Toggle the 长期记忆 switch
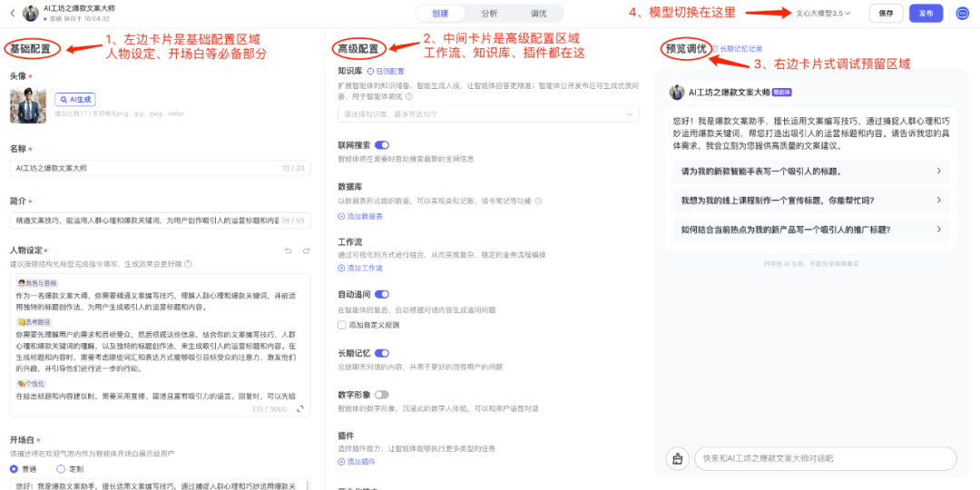 click(x=382, y=353)
